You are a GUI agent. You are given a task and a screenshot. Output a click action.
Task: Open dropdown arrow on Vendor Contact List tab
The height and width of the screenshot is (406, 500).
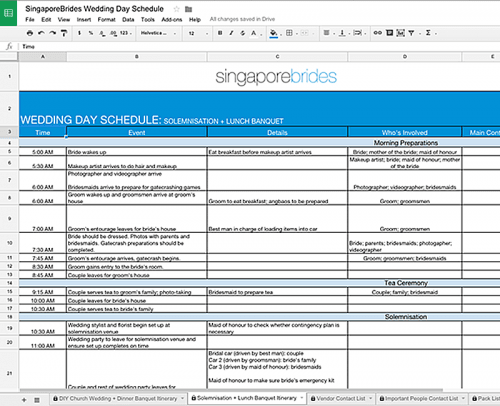tap(371, 399)
